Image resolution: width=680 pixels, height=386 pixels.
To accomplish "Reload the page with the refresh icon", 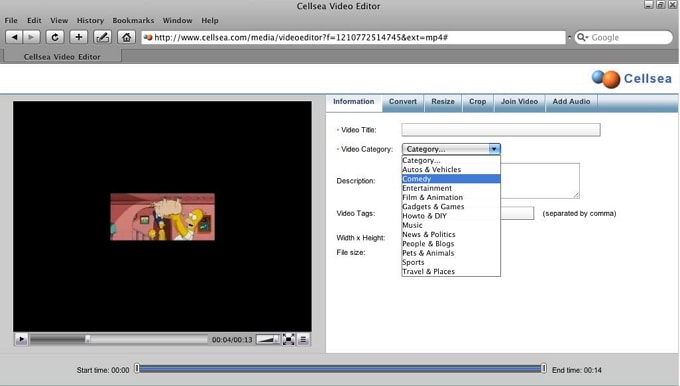I will [55, 37].
